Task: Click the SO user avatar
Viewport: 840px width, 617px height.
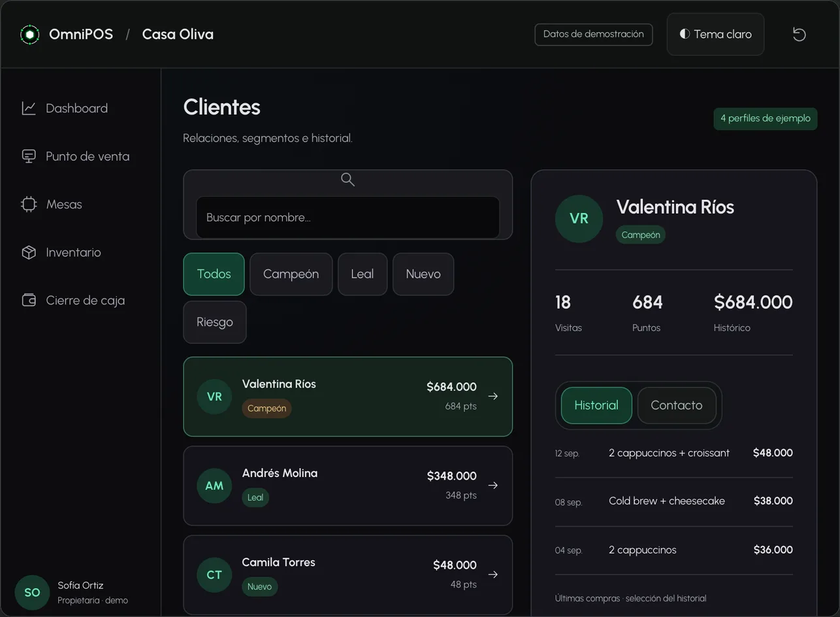Action: pos(32,592)
